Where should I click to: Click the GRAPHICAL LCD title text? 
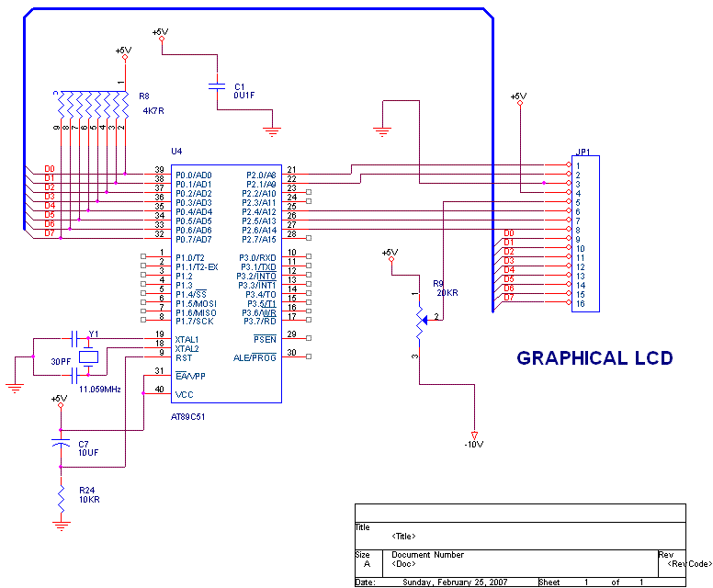(x=594, y=358)
